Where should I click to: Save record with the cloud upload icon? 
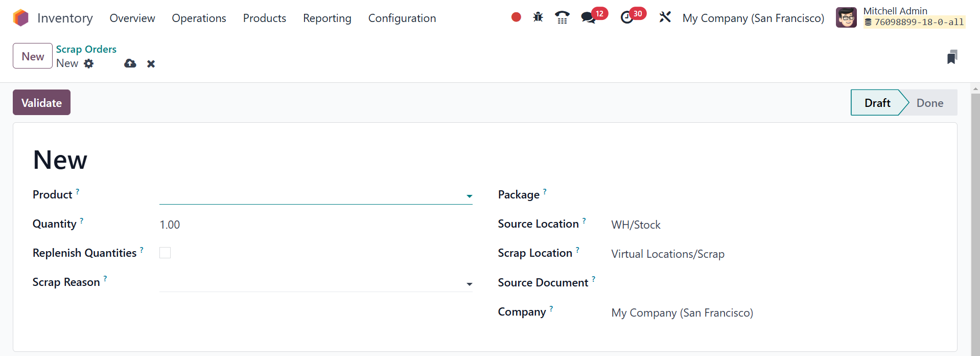coord(130,63)
